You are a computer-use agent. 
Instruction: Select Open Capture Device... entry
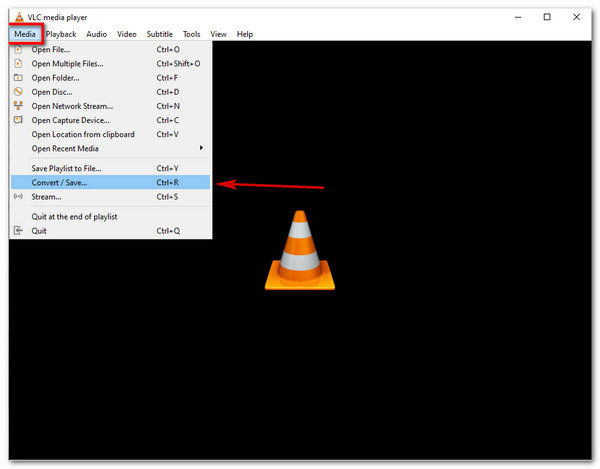pos(111,120)
